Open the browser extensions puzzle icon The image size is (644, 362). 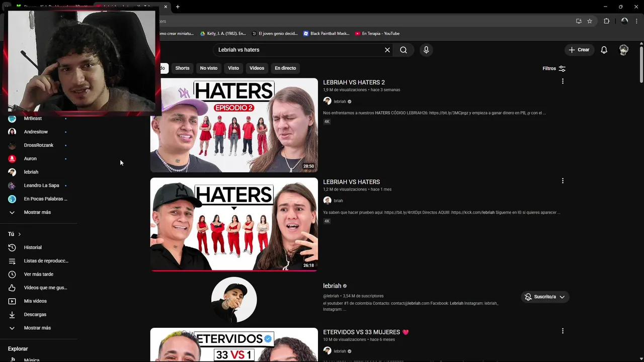tap(606, 21)
